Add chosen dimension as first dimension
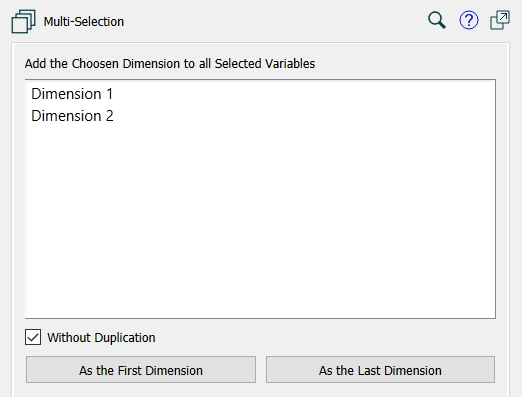 [x=141, y=370]
